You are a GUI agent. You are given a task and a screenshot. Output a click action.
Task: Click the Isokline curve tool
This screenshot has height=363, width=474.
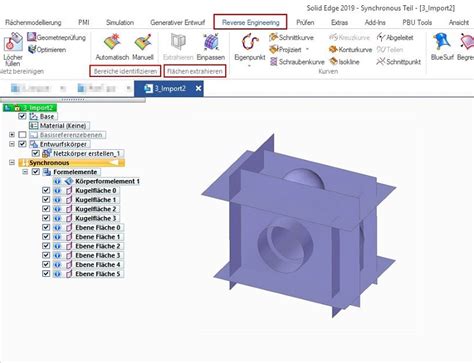(x=344, y=62)
